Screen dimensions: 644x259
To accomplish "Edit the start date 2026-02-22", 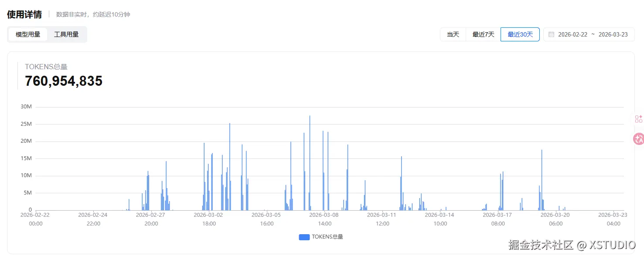I will coord(572,34).
